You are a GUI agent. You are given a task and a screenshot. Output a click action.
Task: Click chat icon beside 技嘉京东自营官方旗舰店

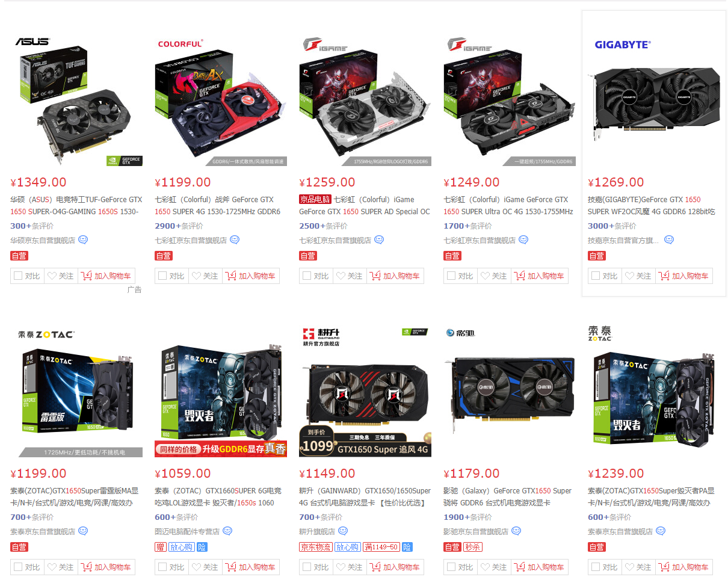tap(668, 240)
